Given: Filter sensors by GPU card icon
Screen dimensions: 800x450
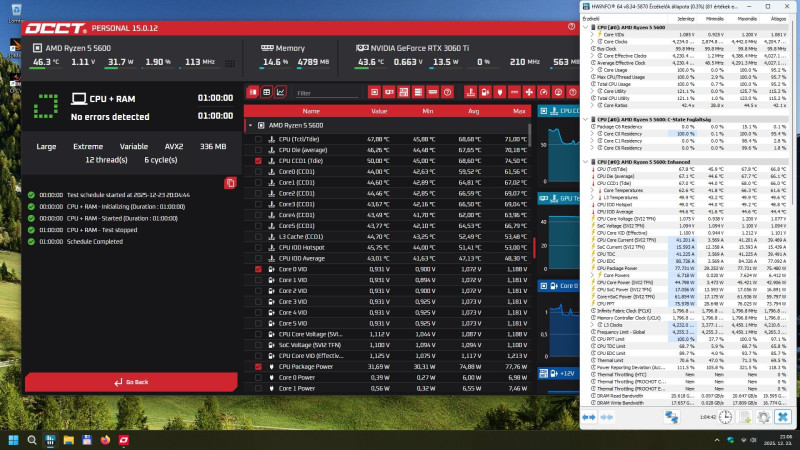Looking at the screenshot, I should (389, 92).
